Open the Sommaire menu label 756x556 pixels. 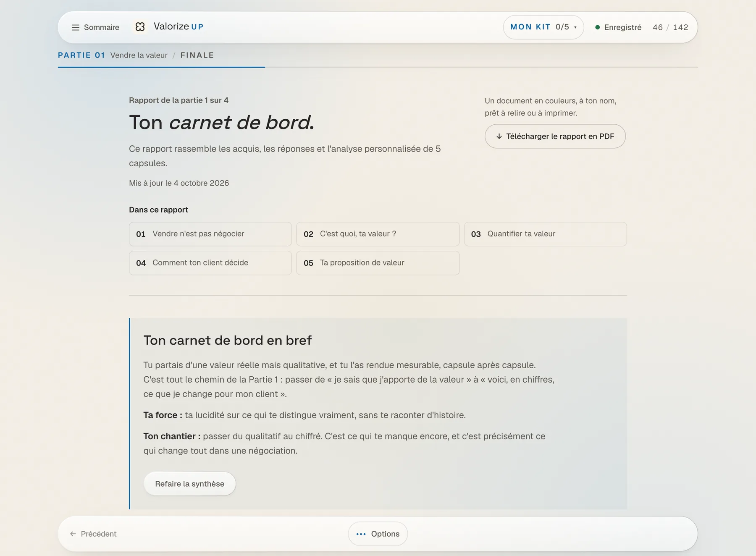(x=102, y=27)
